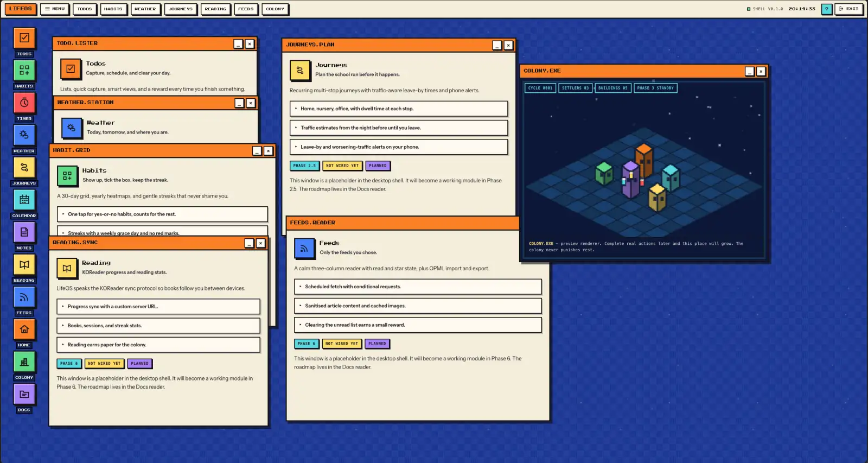The width and height of the screenshot is (868, 463).
Task: Open the Weather sidebar icon
Action: pyautogui.click(x=24, y=135)
